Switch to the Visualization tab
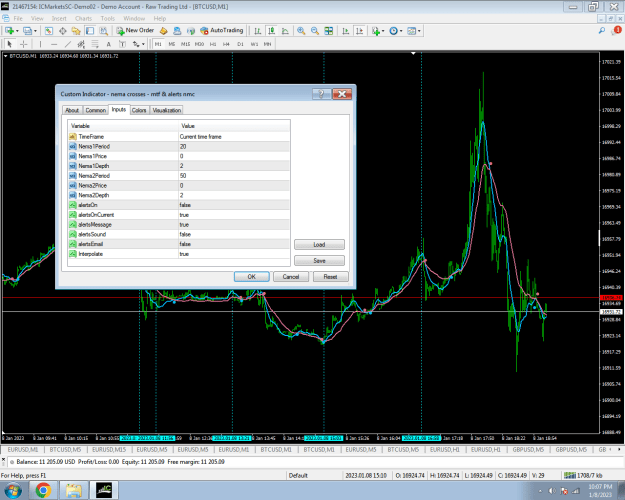Image resolution: width=625 pixels, height=500 pixels. [x=167, y=110]
